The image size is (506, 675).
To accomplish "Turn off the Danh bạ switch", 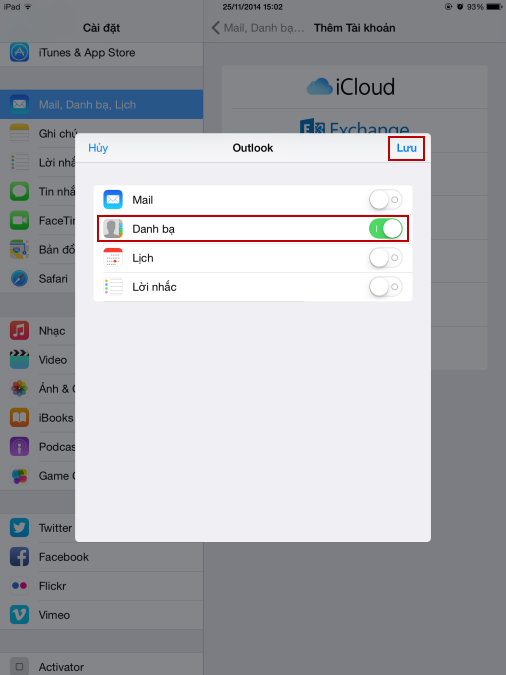I will 385,229.
